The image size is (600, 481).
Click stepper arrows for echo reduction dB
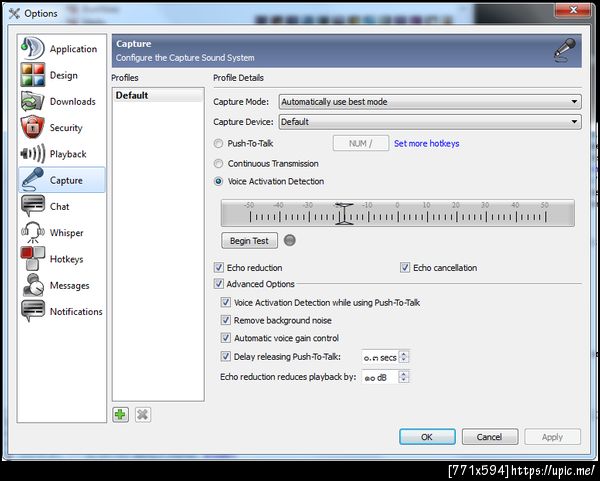pyautogui.click(x=404, y=377)
